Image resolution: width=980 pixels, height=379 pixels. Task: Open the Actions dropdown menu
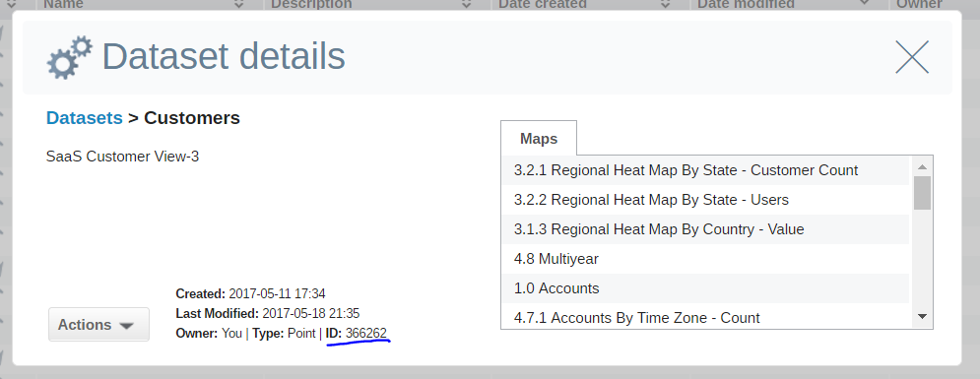point(98,325)
